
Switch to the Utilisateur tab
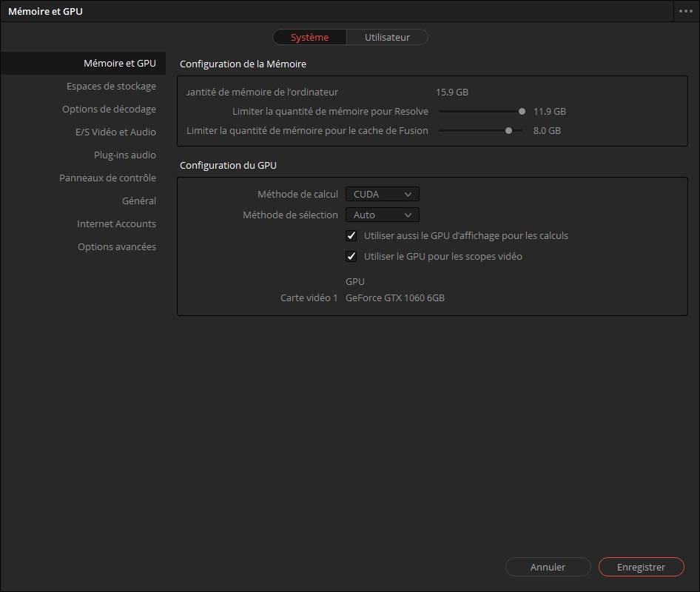387,37
